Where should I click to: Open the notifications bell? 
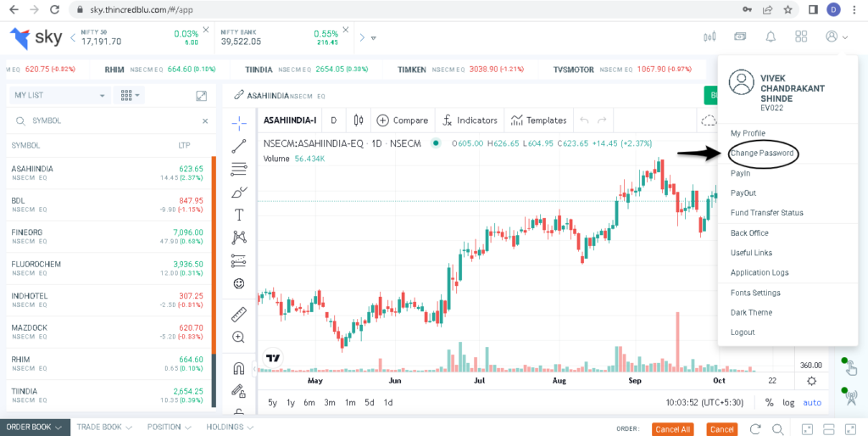[771, 36]
